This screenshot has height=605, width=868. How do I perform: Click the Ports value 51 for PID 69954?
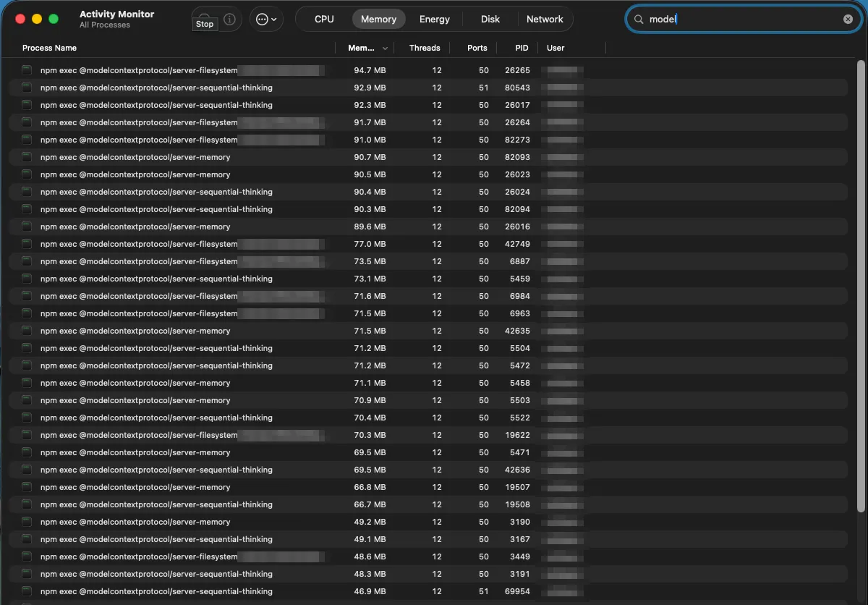click(x=484, y=591)
